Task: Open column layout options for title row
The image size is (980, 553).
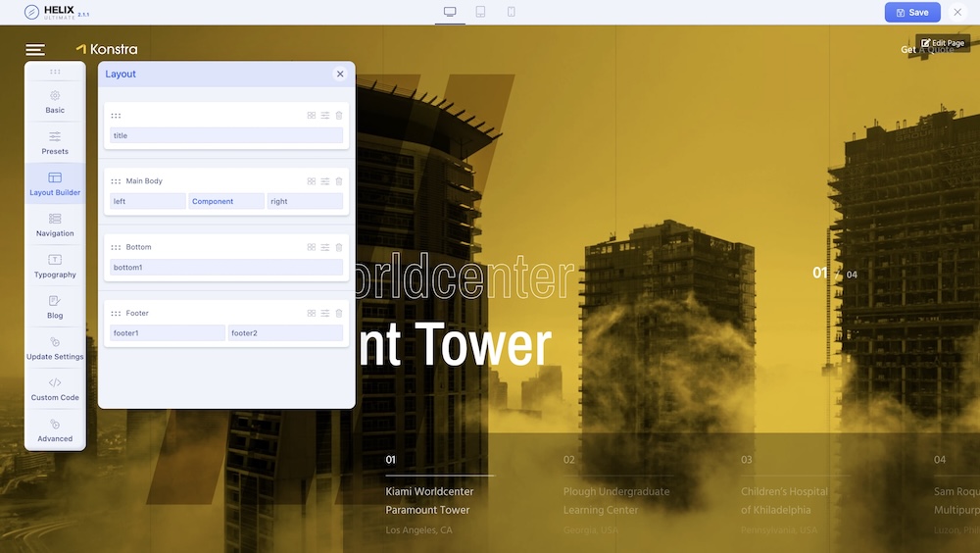Action: tap(312, 115)
